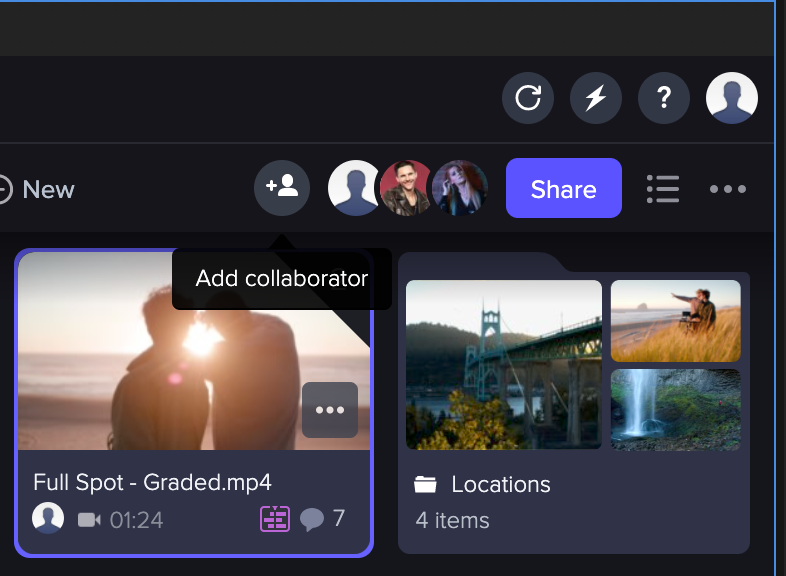Open the help question mark button
This screenshot has width=786, height=576.
click(664, 98)
